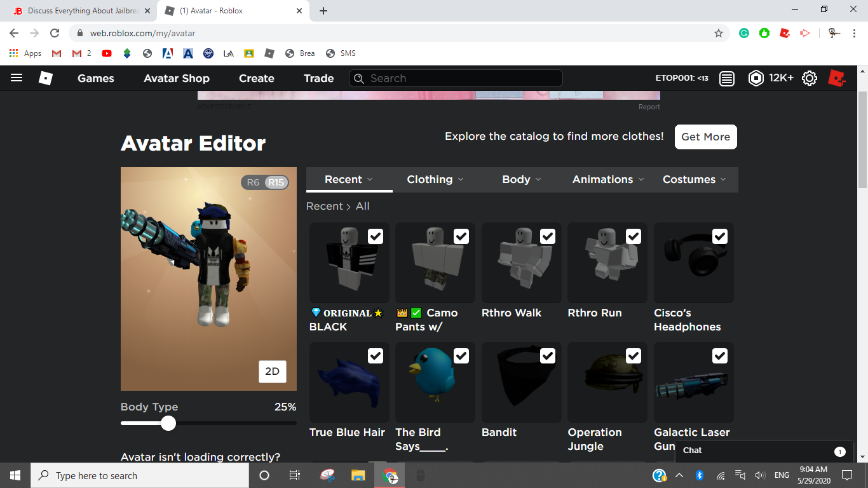Uncheck the Rthro Walk animation
868x488 pixels.
548,236
